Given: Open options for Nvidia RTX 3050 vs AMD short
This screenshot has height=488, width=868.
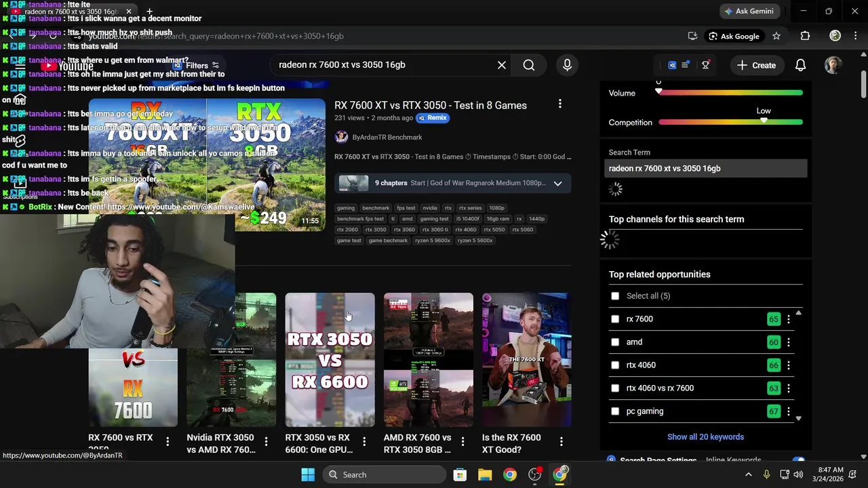Looking at the screenshot, I should (x=266, y=441).
